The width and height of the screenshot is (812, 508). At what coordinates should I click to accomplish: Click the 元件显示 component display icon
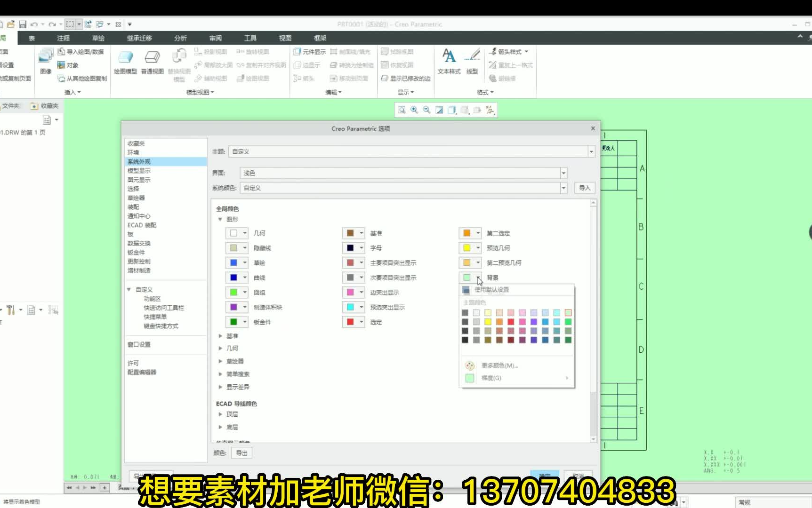point(297,51)
